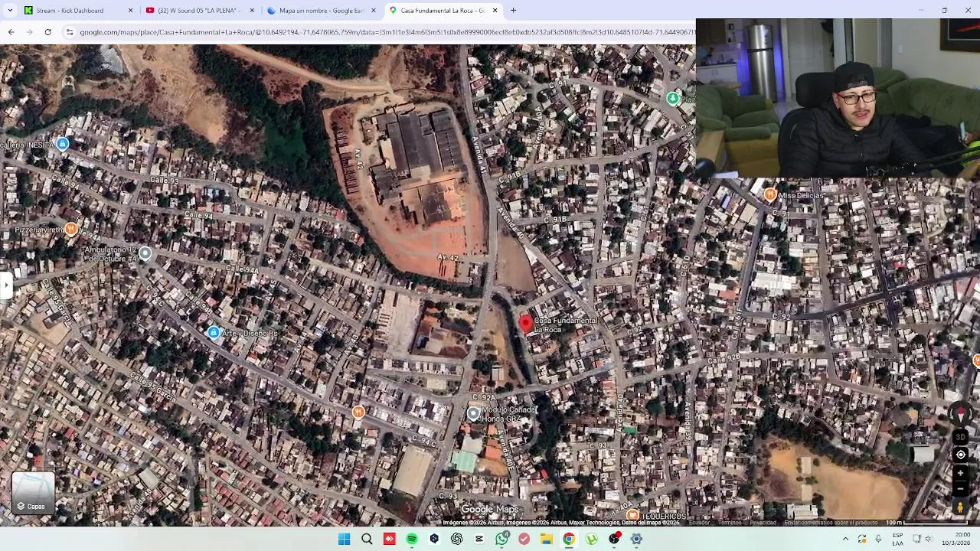
Task: Open the Capas layers thumbnail
Action: (x=33, y=494)
